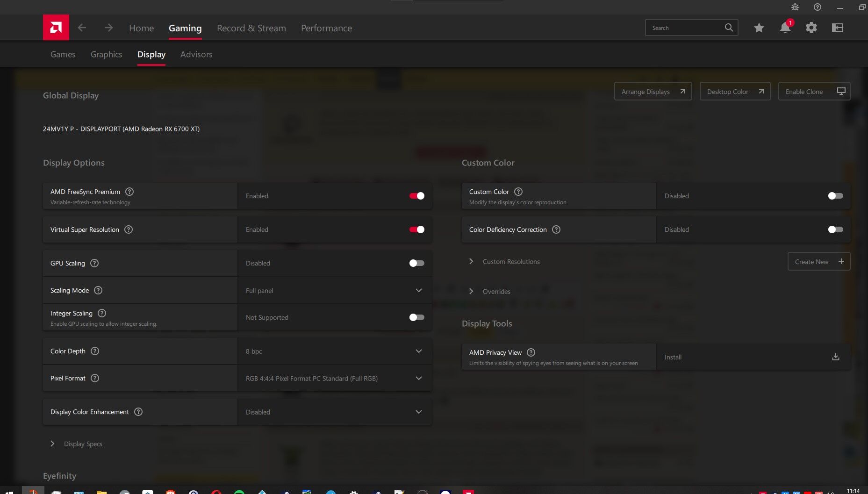868x494 pixels.
Task: Show help for Display Color Enhancement
Action: [x=138, y=412]
